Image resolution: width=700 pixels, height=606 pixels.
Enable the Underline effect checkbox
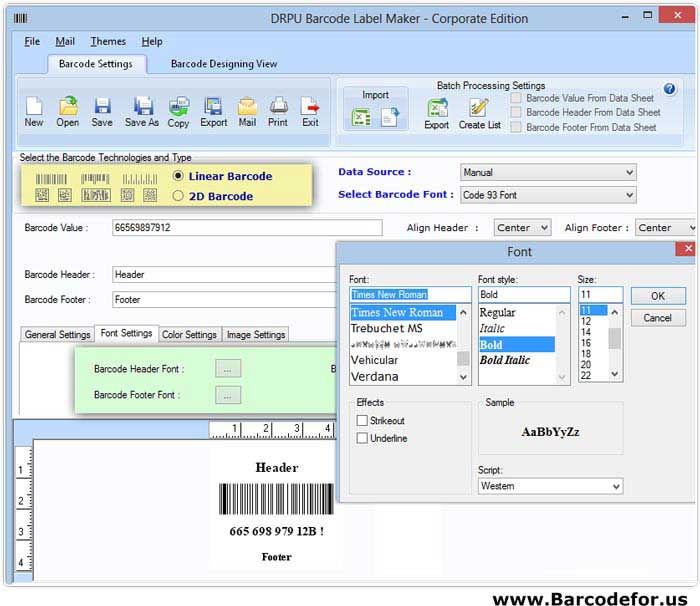click(x=362, y=438)
